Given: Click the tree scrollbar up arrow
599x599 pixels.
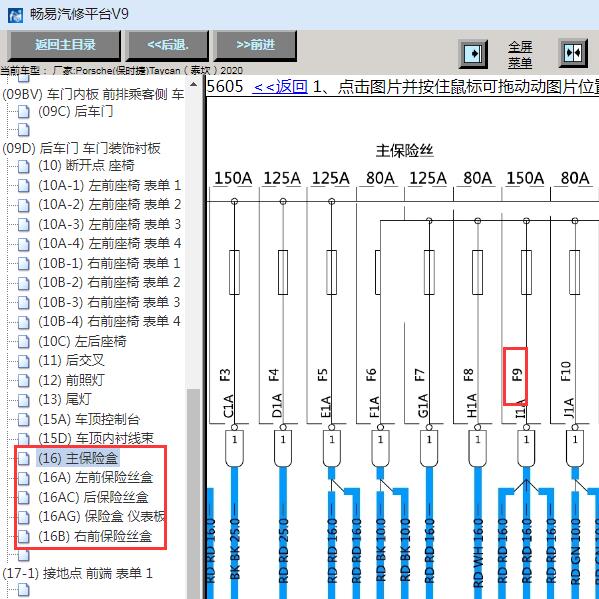Looking at the screenshot, I should pyautogui.click(x=194, y=84).
